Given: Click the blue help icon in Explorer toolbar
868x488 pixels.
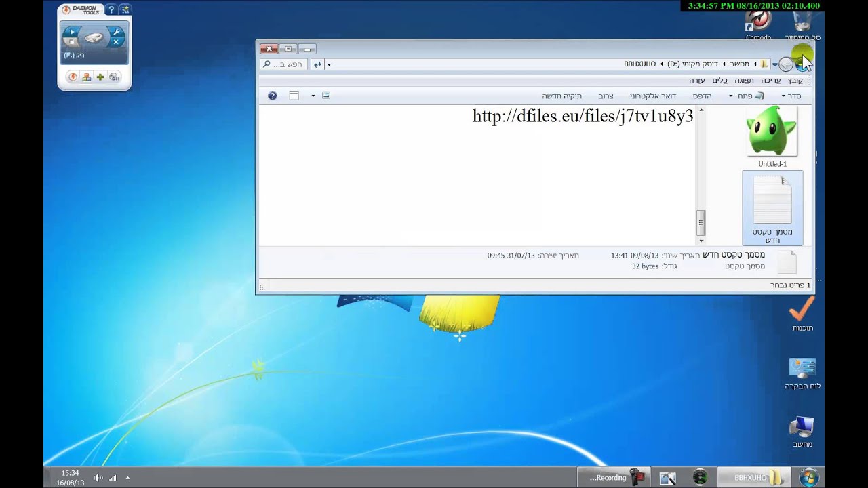Looking at the screenshot, I should pos(273,96).
